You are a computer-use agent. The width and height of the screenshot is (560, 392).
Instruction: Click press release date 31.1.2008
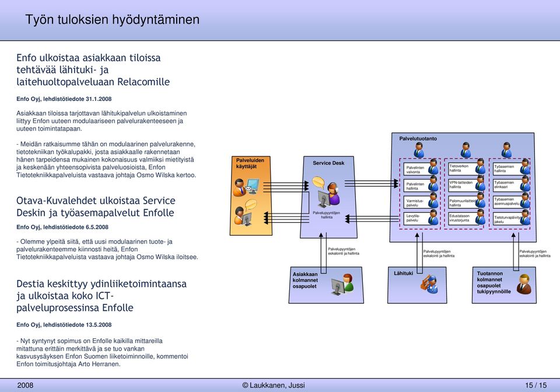(x=99, y=99)
